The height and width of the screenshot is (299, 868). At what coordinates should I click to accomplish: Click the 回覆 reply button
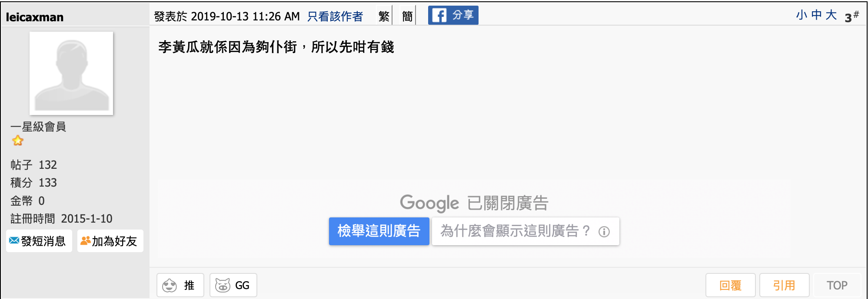pos(730,285)
